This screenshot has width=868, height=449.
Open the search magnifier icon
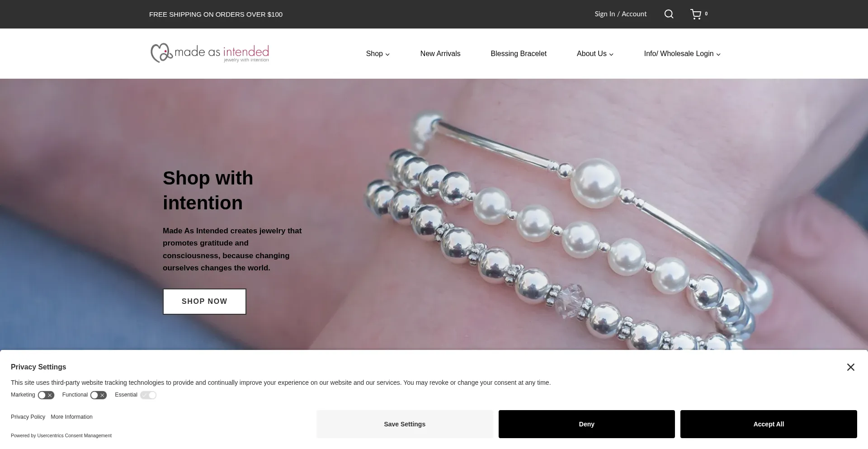[669, 14]
